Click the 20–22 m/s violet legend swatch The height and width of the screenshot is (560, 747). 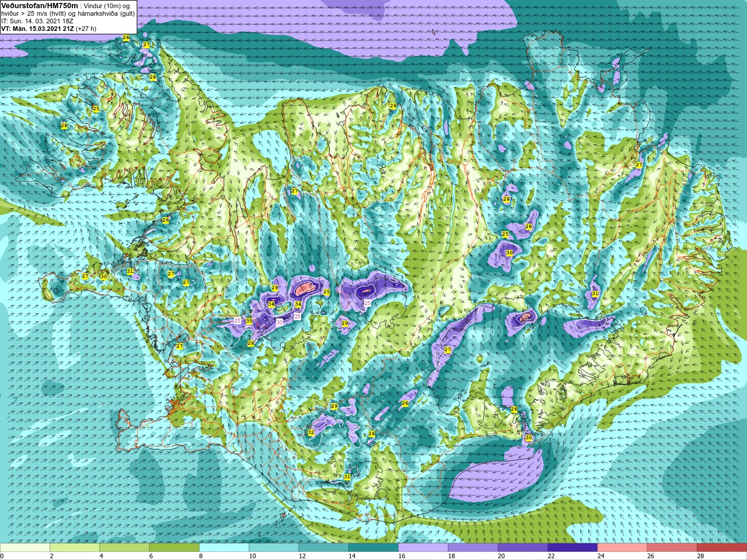pyautogui.click(x=522, y=548)
